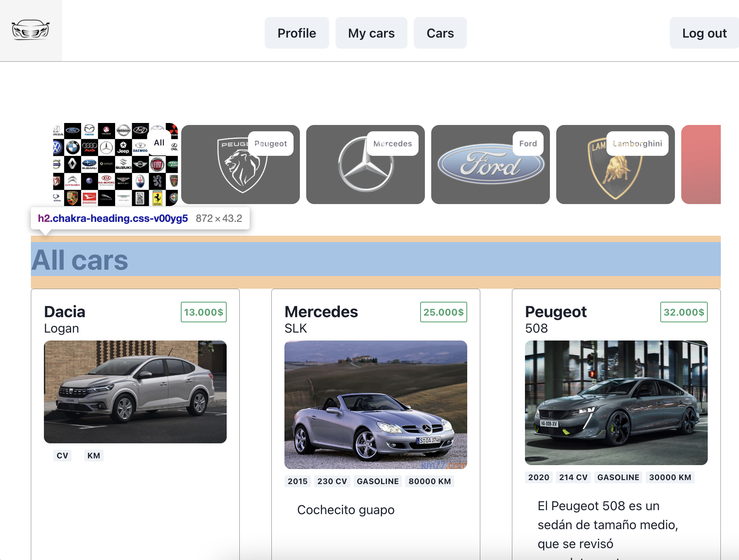The image size is (739, 560).
Task: Click the 32.000$ price tag
Action: (684, 312)
